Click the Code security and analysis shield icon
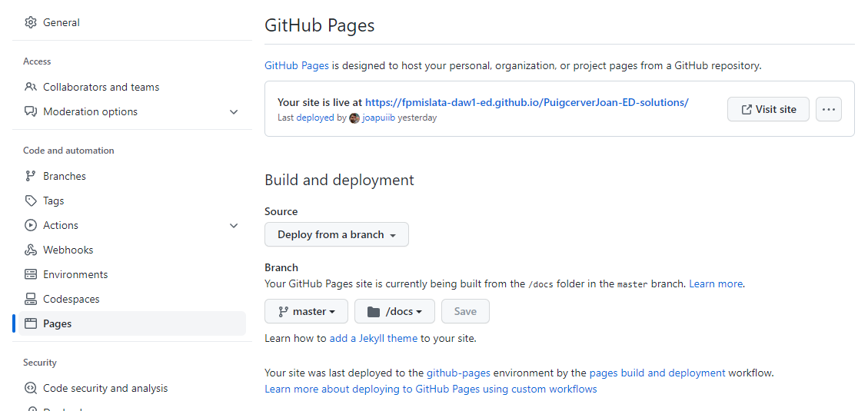Viewport: 868px width, 411px height. tap(31, 388)
